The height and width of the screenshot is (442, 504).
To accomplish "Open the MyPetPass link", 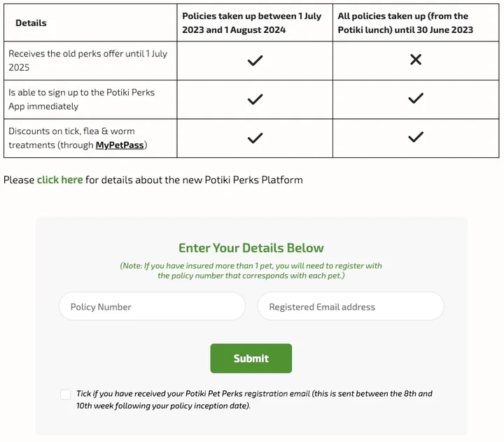I will tap(120, 145).
